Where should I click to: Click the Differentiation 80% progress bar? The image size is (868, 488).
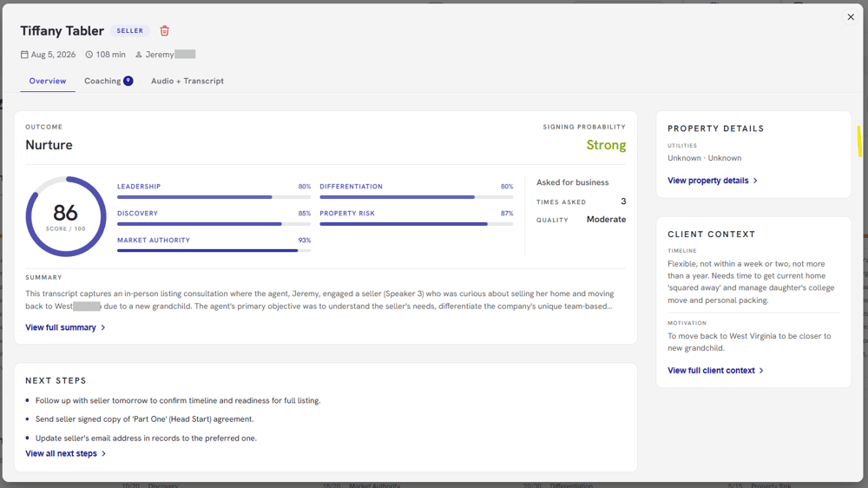[x=417, y=197]
